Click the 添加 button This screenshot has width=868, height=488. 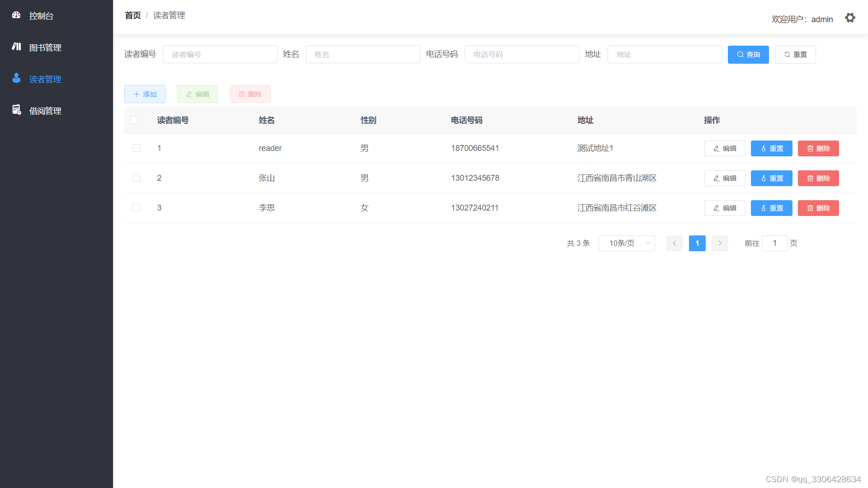coord(145,94)
